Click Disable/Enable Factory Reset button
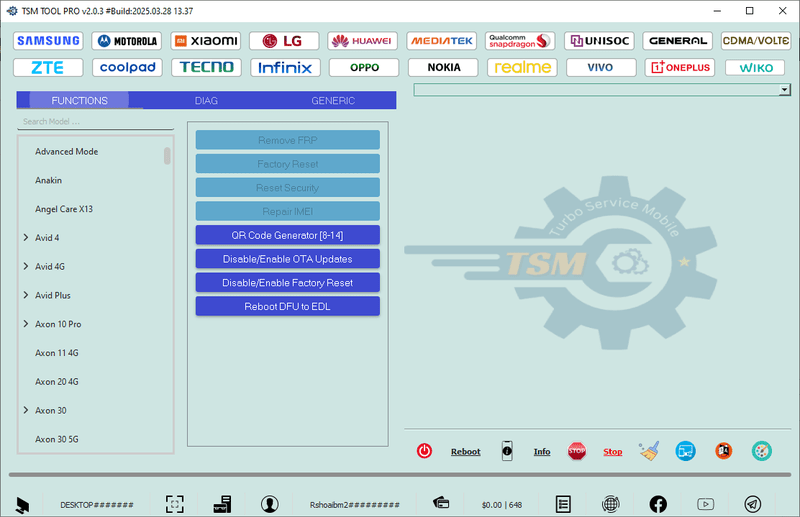The width and height of the screenshot is (800, 517). coord(288,283)
